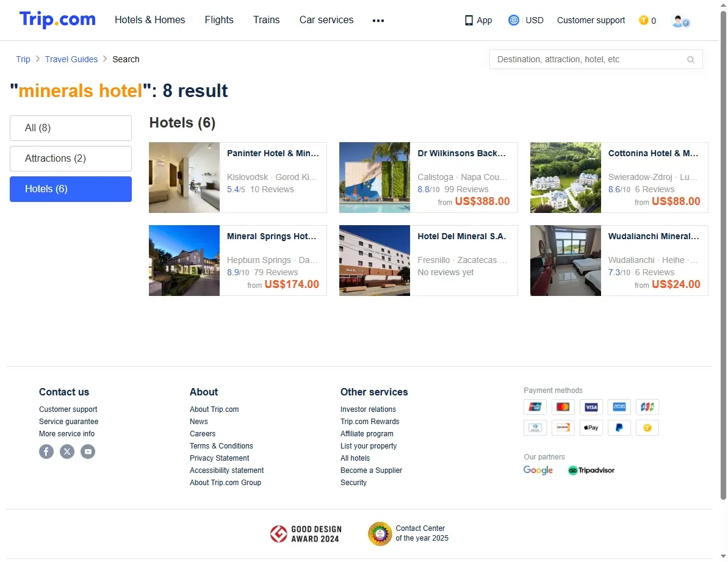728x562 pixels.
Task: Open the List your property link
Action: 369,445
